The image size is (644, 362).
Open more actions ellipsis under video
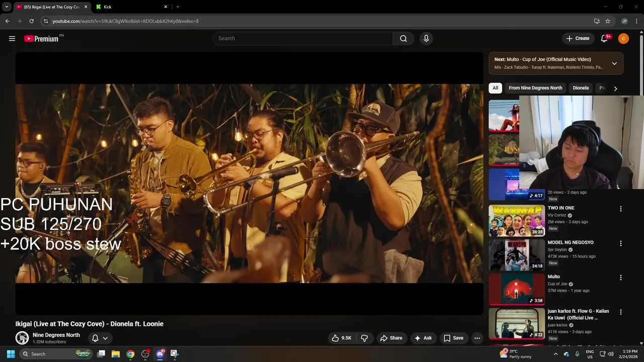477,338
